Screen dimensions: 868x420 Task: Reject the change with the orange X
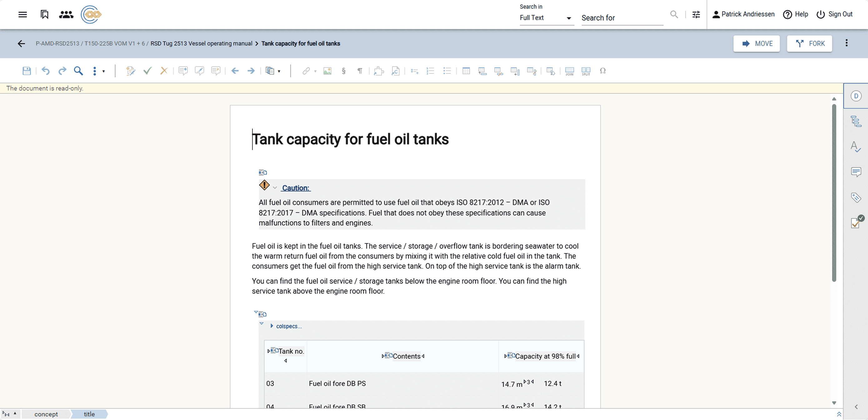pos(164,71)
